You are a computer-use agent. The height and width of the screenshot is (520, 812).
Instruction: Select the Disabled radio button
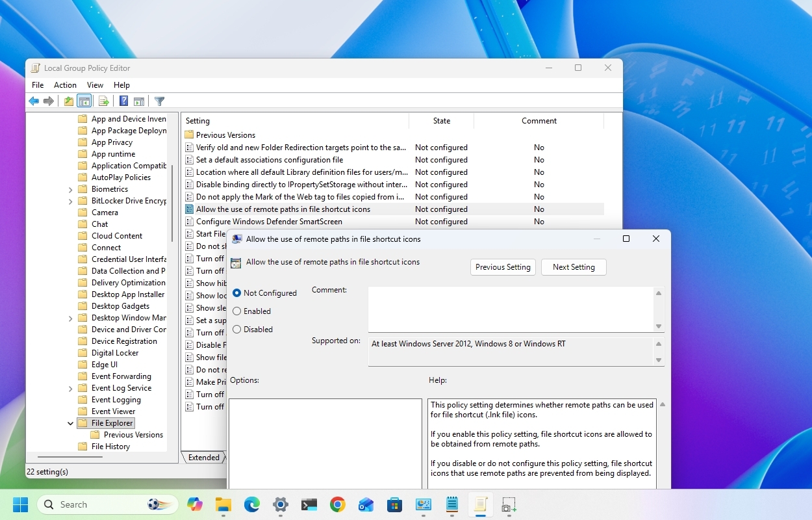click(236, 330)
